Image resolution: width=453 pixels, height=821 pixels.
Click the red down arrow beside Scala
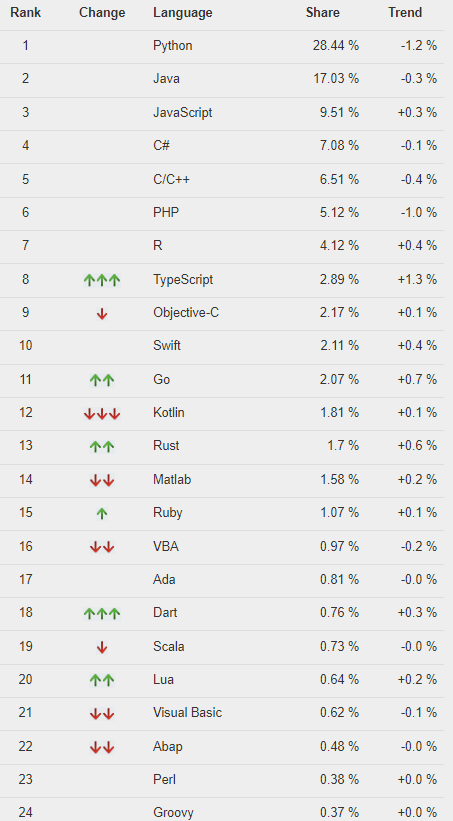coord(102,647)
